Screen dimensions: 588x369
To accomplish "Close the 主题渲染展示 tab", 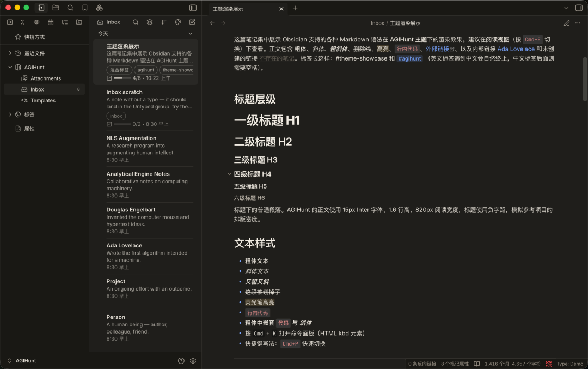I will [x=281, y=9].
